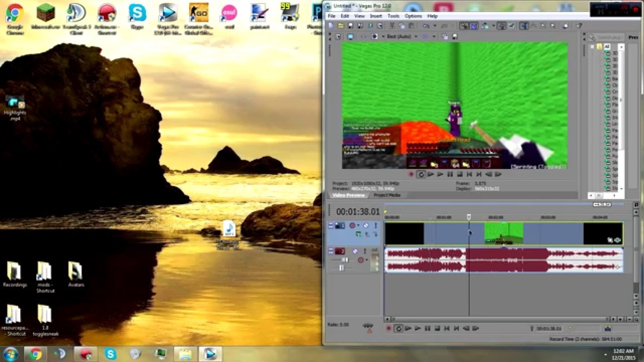This screenshot has height=362, width=644.
Task: Switch to the Video Preview tab
Action: click(x=349, y=195)
